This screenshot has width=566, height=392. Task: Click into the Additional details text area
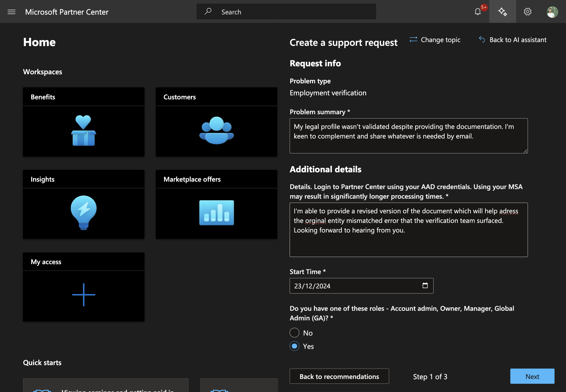click(409, 230)
